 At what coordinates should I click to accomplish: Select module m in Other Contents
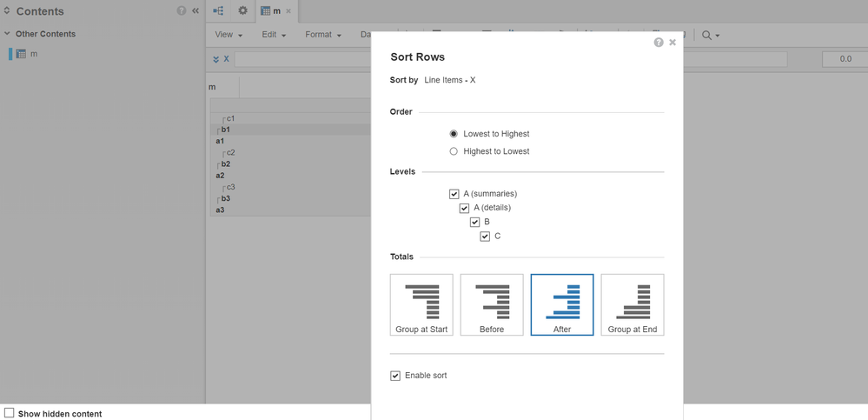(34, 54)
